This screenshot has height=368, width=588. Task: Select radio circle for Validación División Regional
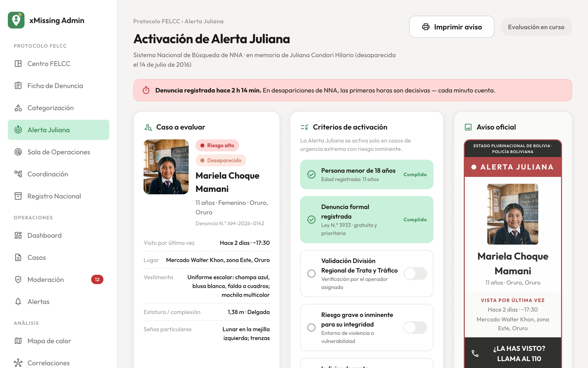click(x=311, y=274)
